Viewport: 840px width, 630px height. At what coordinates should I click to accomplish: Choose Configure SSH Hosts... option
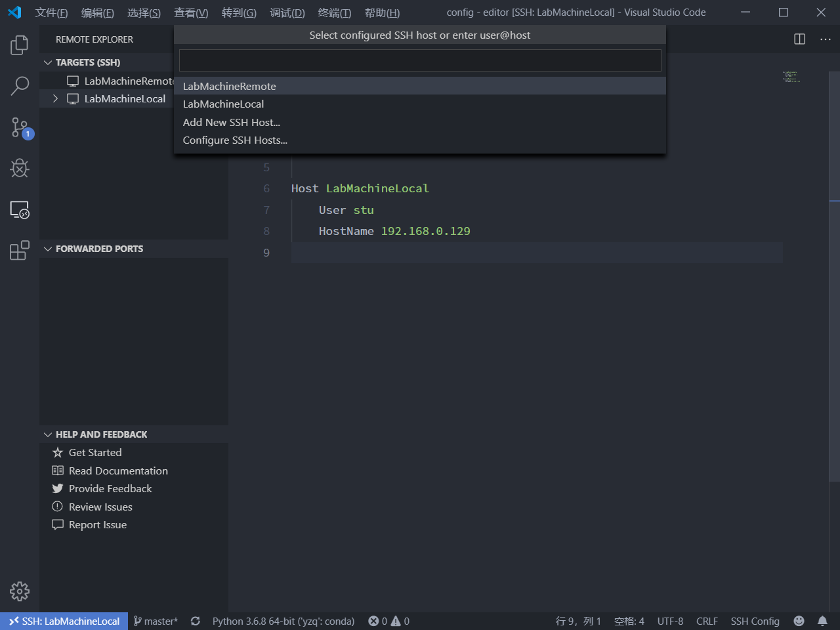(420, 140)
